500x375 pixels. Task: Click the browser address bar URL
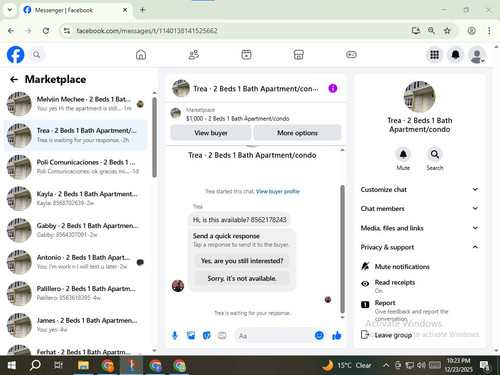pyautogui.click(x=147, y=31)
